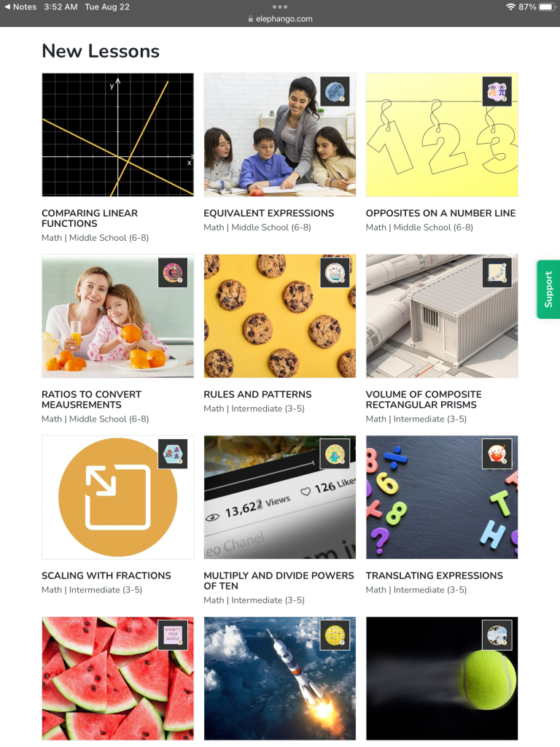
Task: Select the rocket launch lesson thumbnail
Action: point(279,678)
